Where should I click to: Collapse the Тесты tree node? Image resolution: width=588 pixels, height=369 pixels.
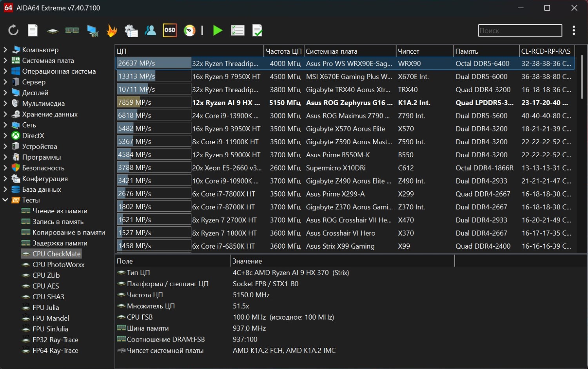point(5,200)
